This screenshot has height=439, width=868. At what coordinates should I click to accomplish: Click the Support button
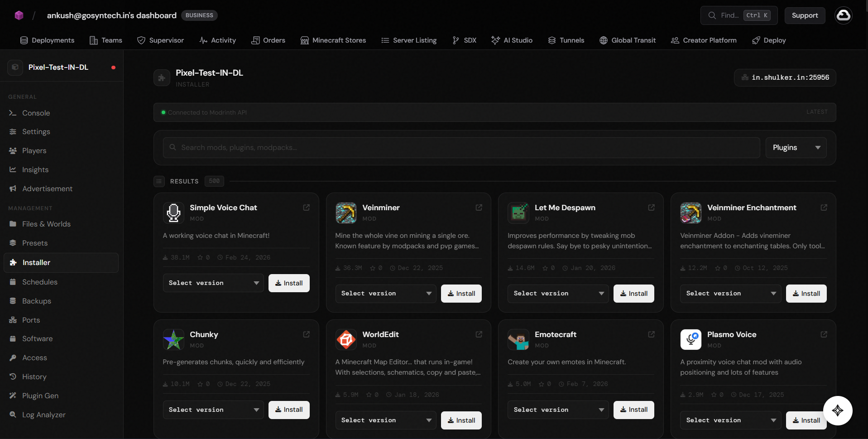pyautogui.click(x=805, y=15)
